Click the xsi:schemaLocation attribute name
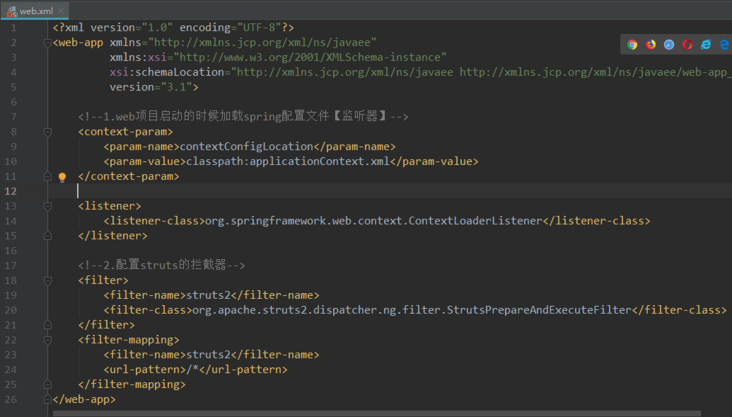The height and width of the screenshot is (417, 732). (167, 72)
